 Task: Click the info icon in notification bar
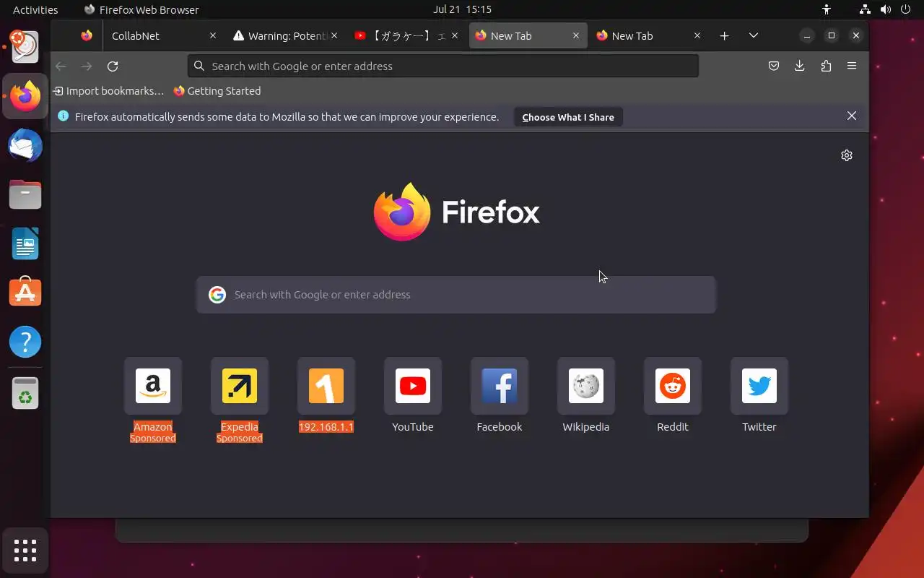point(63,116)
